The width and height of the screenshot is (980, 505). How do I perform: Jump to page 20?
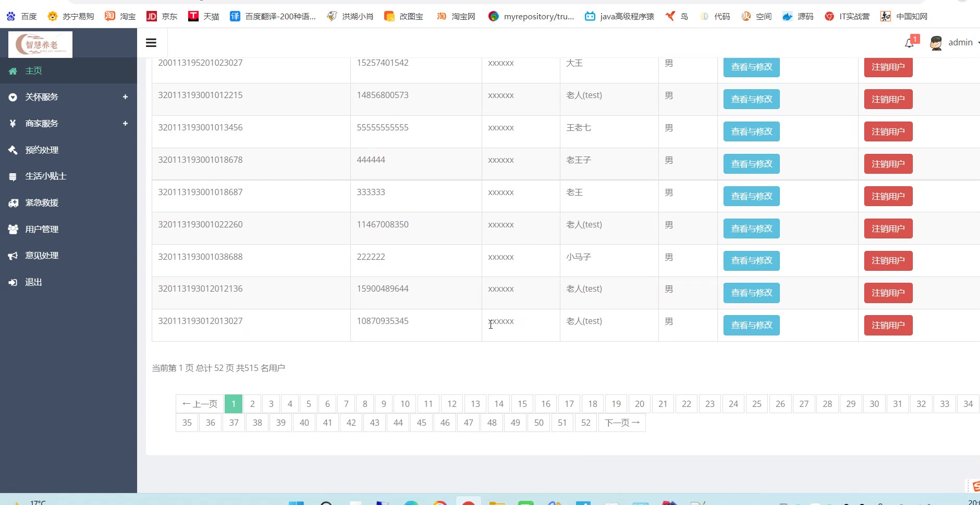pyautogui.click(x=640, y=404)
